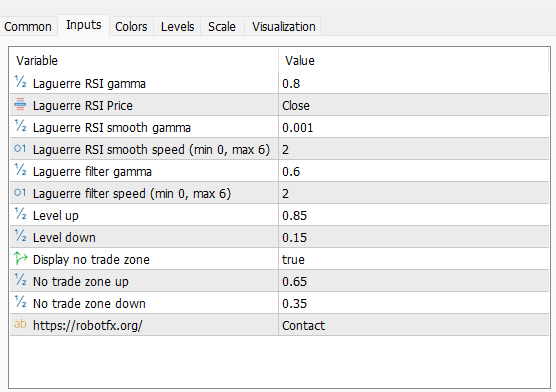
Task: Click the fraction icon beside Level up
Action: click(x=20, y=214)
